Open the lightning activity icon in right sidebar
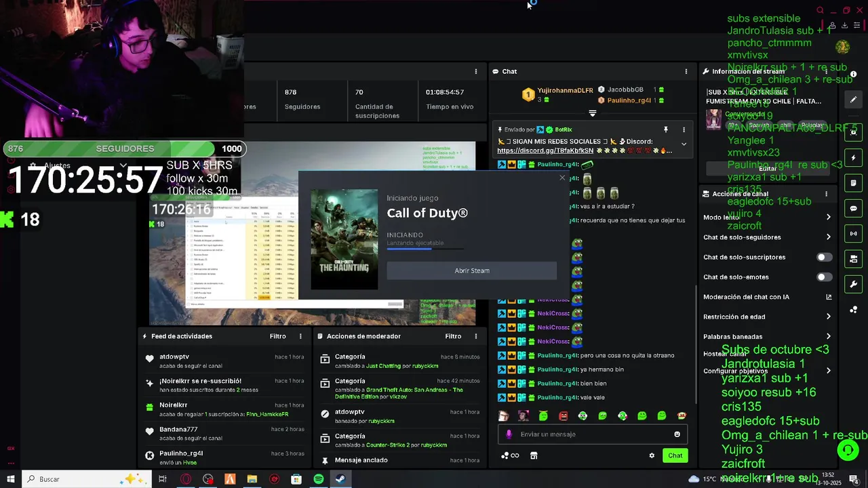 [x=854, y=158]
